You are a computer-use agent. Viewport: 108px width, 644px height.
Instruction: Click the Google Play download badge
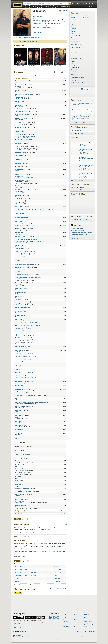tap(30, 617)
